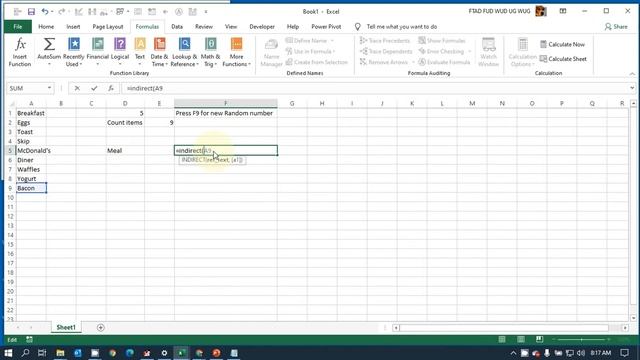Switch to the Power Pivot tab
This screenshot has height=360, width=640.
click(326, 27)
